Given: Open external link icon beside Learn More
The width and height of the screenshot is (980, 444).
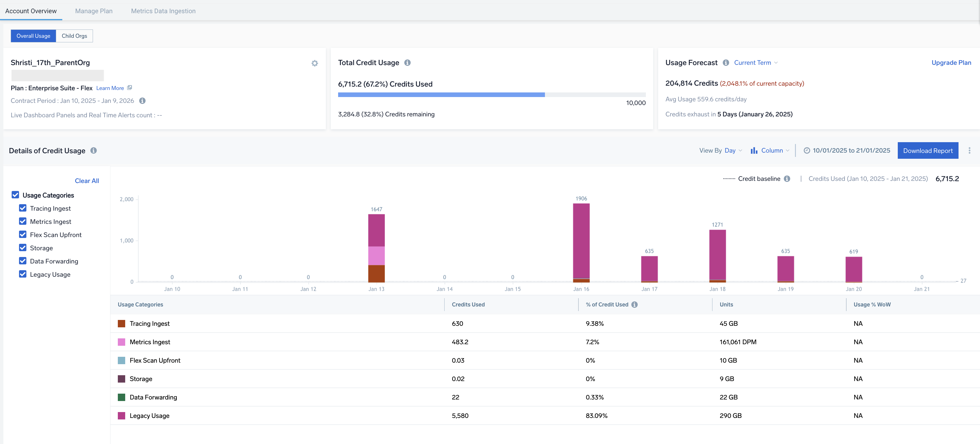Looking at the screenshot, I should click(129, 88).
